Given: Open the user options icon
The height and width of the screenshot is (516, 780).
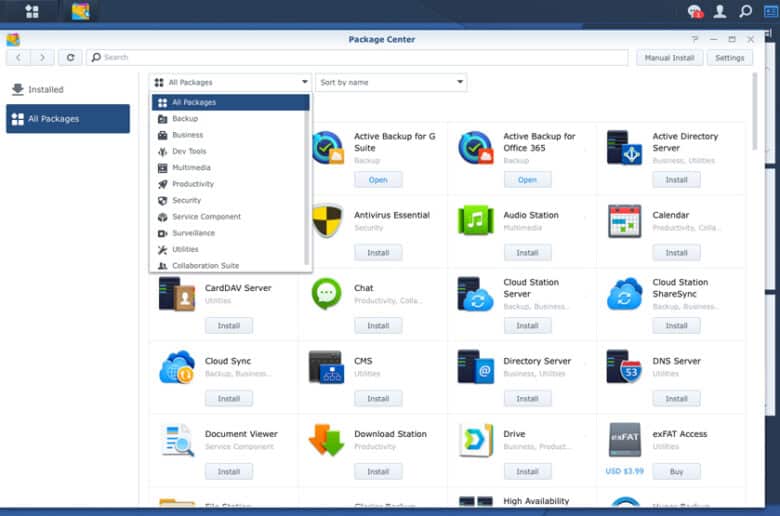Looking at the screenshot, I should tap(719, 11).
